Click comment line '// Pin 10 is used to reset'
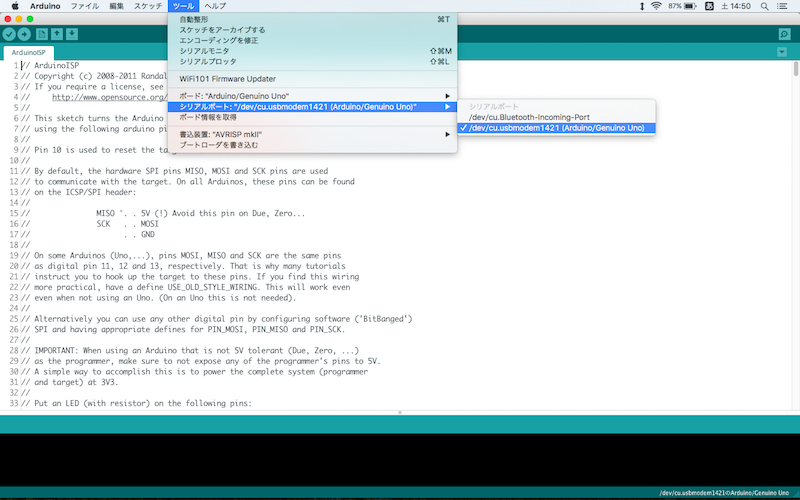The height and width of the screenshot is (500, 800). pyautogui.click(x=96, y=150)
